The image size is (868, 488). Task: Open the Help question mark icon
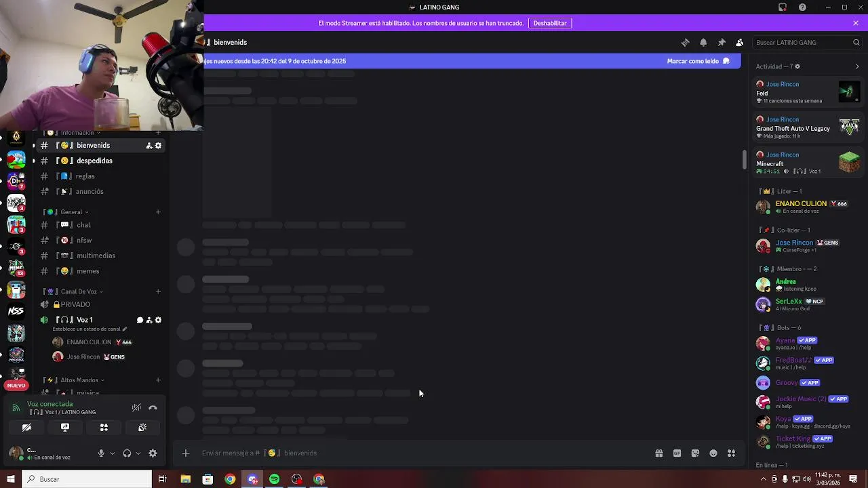click(x=802, y=7)
